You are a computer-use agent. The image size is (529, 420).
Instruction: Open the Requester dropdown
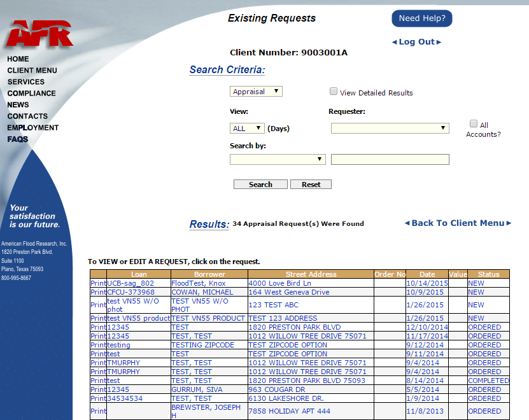(x=390, y=128)
